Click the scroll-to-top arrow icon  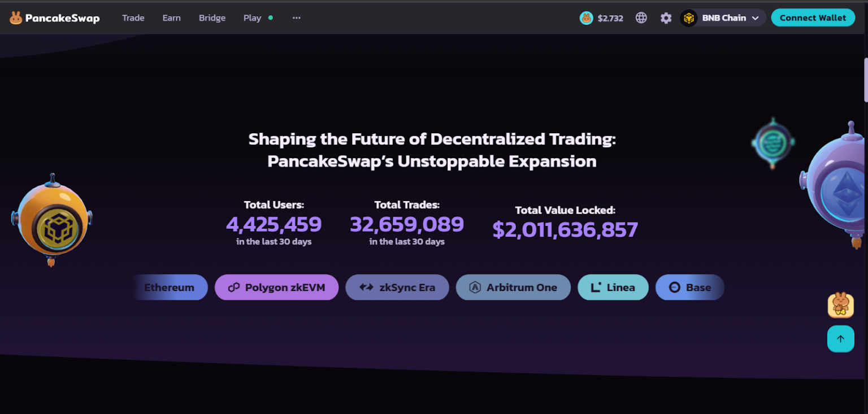pyautogui.click(x=840, y=339)
